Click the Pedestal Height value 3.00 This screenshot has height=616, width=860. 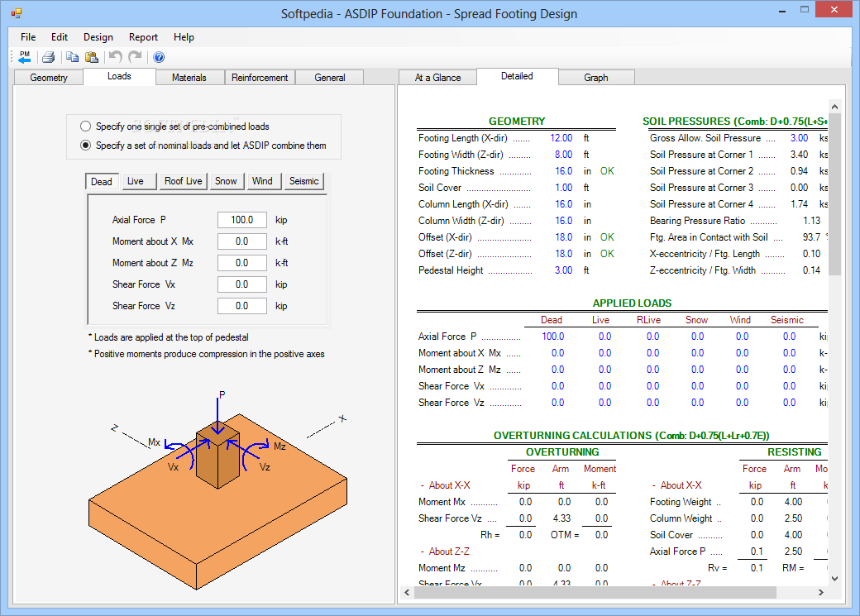(563, 270)
